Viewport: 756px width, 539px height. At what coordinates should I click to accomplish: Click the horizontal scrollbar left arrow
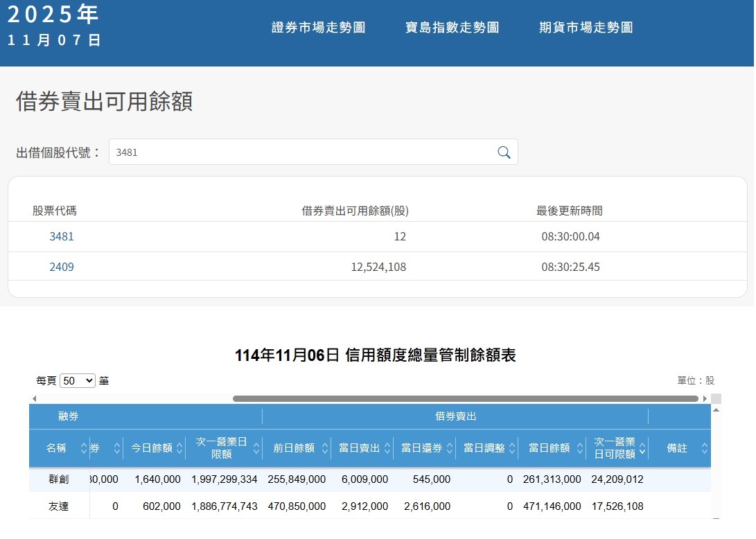click(x=34, y=398)
